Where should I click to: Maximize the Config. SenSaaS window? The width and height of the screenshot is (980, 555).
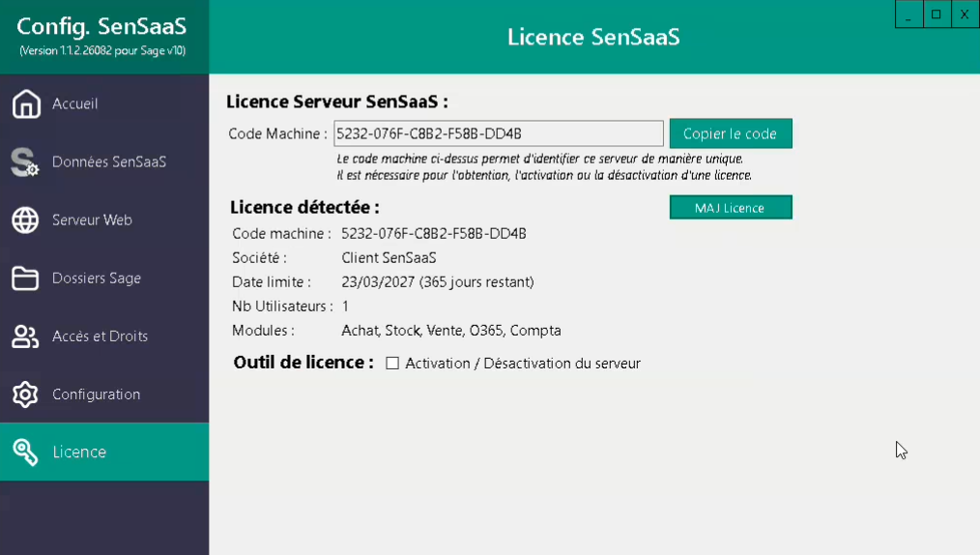coord(937,15)
